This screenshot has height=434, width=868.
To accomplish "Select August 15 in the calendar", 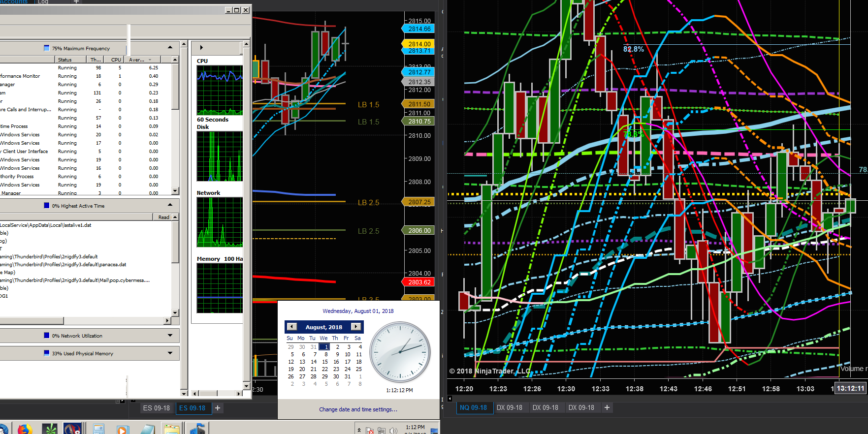I will (325, 362).
